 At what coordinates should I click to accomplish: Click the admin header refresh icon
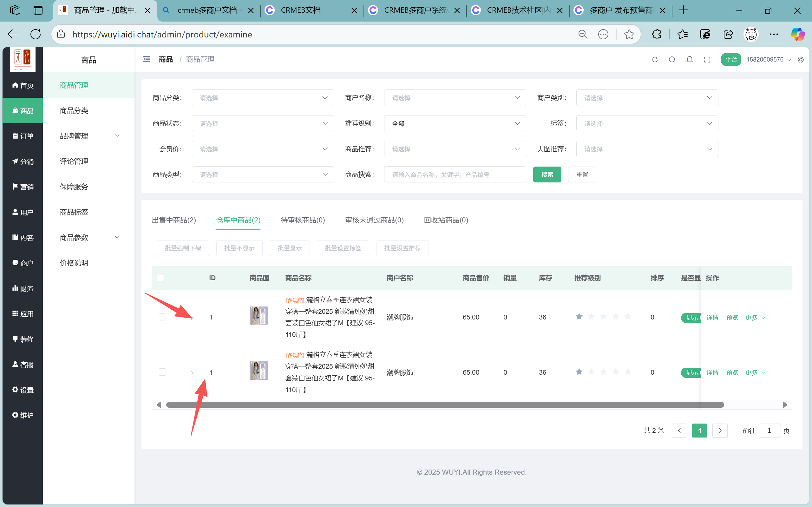[x=655, y=60]
